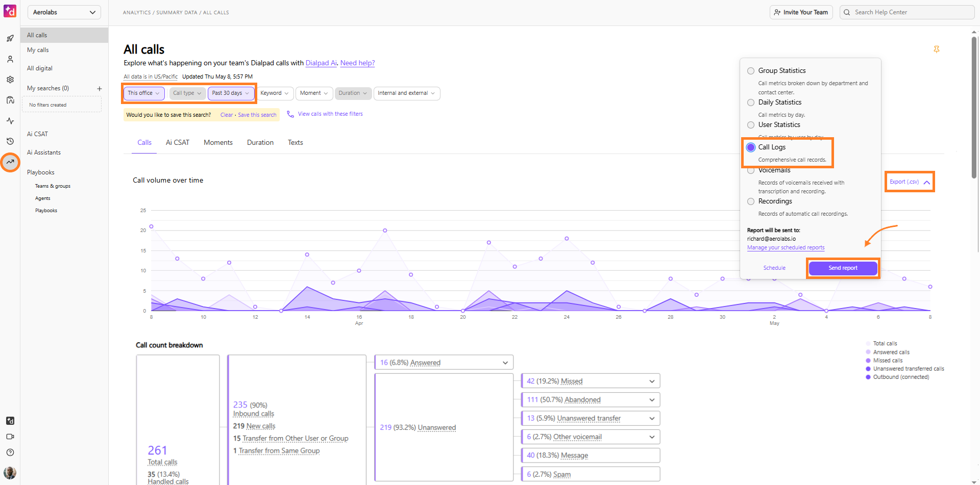Screen dimensions: 980x485
Task: Click Clear to reset the filters
Action: (x=227, y=115)
